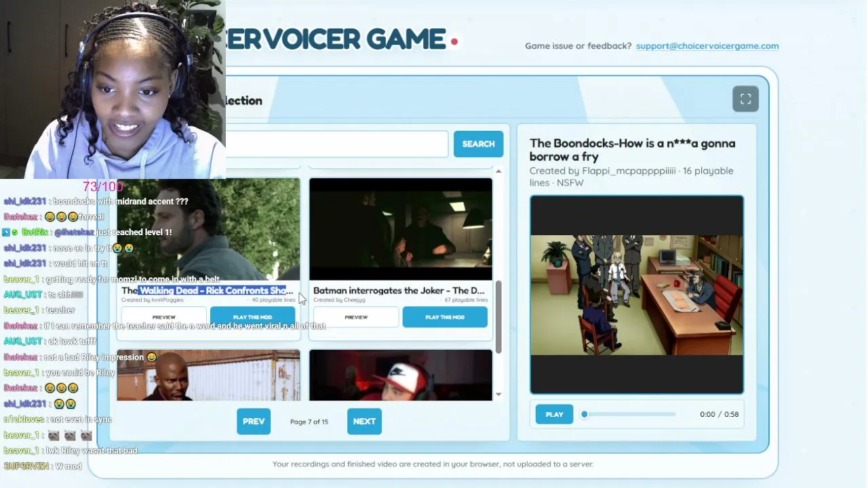
Task: Focus the mod search input field
Action: (336, 144)
